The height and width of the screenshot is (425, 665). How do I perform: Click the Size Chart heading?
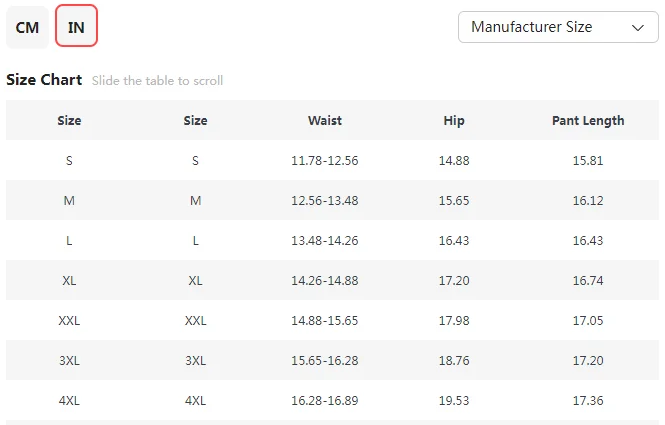point(44,80)
